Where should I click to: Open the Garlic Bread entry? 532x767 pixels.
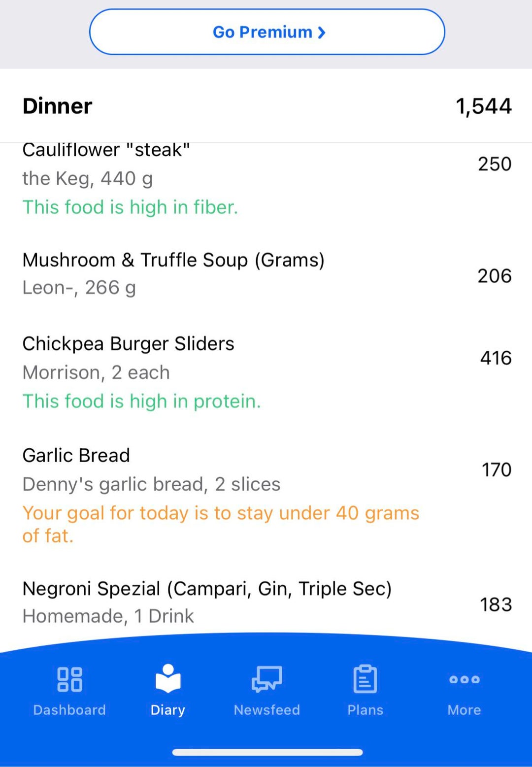[266, 496]
